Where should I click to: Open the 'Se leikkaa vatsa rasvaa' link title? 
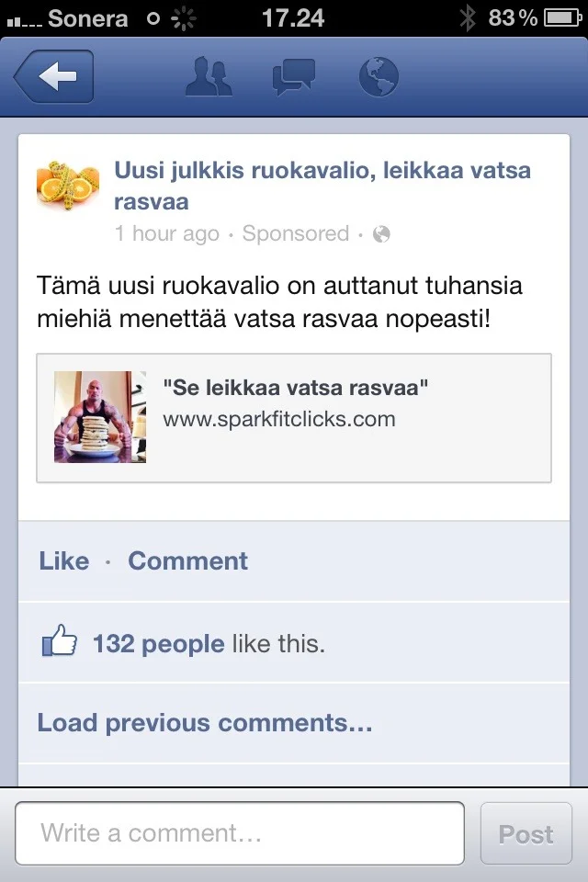[x=296, y=388]
